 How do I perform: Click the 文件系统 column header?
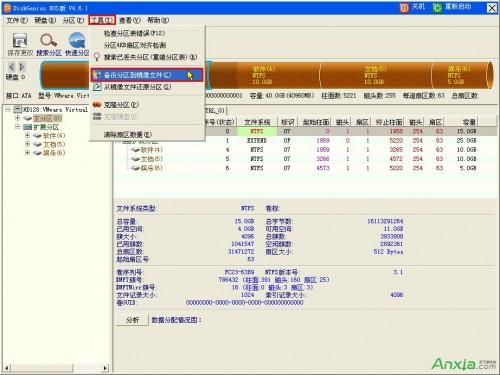pyautogui.click(x=257, y=122)
